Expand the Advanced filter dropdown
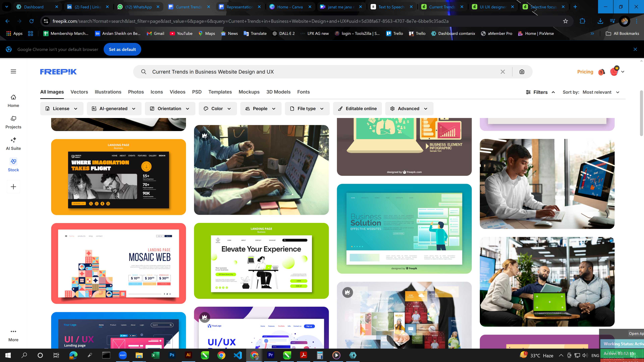Image resolution: width=644 pixels, height=362 pixels. point(409,108)
